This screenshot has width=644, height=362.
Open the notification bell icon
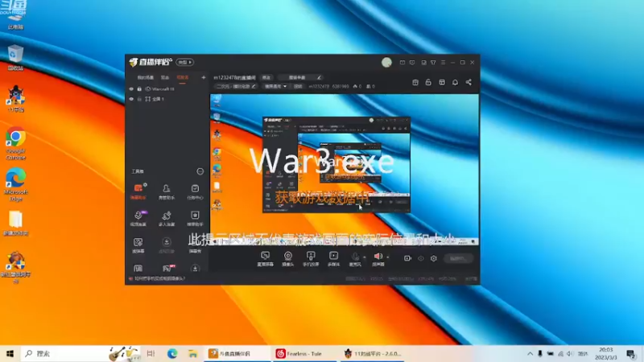point(455,83)
